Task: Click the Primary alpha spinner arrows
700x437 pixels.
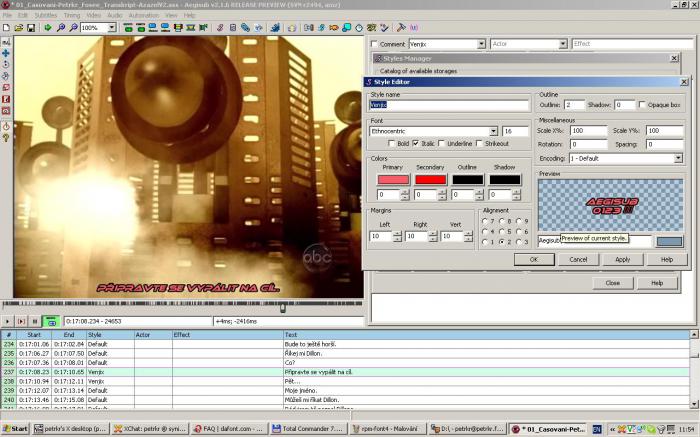Action: point(405,195)
